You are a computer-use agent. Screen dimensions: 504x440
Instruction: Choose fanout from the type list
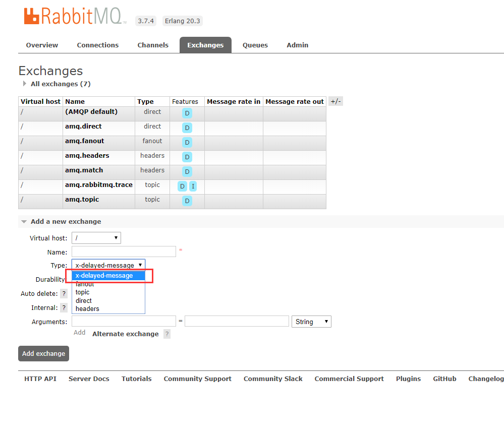[108, 284]
